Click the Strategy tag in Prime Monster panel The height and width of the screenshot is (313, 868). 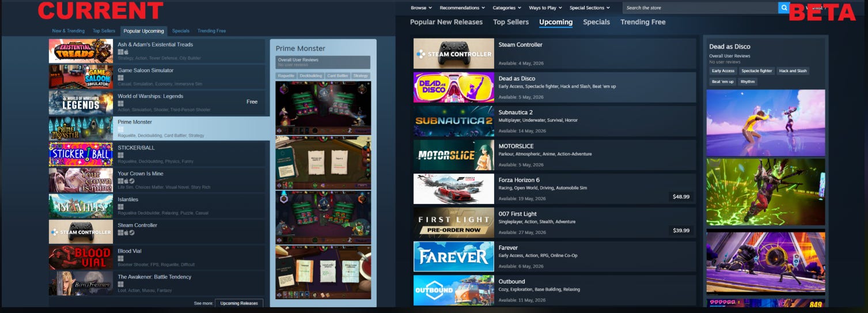point(361,76)
